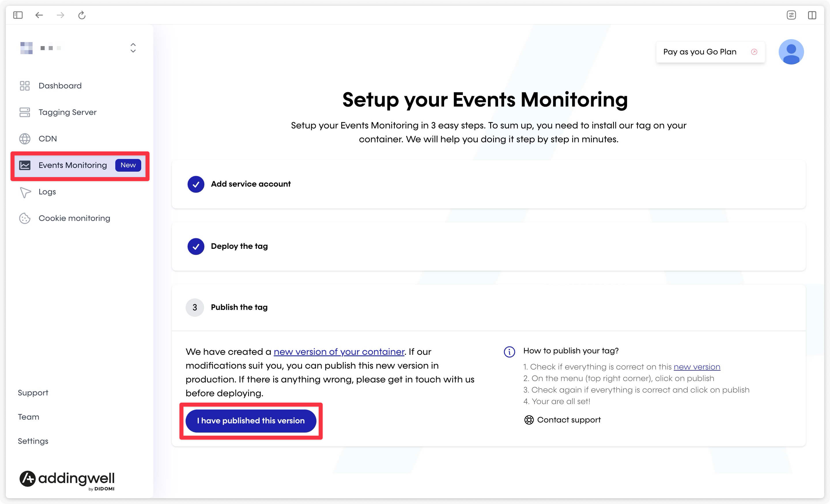Image resolution: width=830 pixels, height=504 pixels.
Task: Open Team page
Action: pos(29,417)
